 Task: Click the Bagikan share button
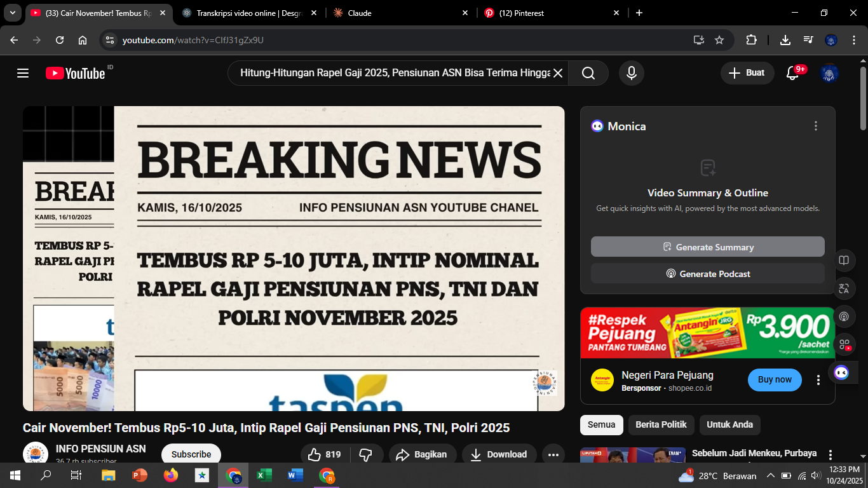pos(423,454)
